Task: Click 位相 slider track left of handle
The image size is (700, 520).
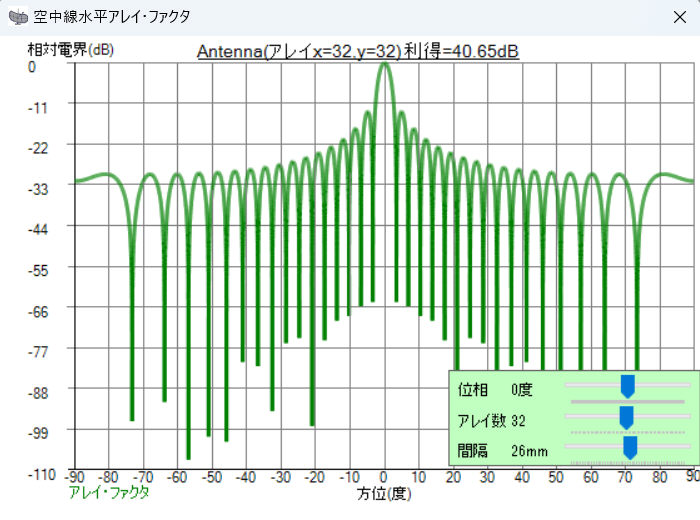Action: click(x=592, y=384)
